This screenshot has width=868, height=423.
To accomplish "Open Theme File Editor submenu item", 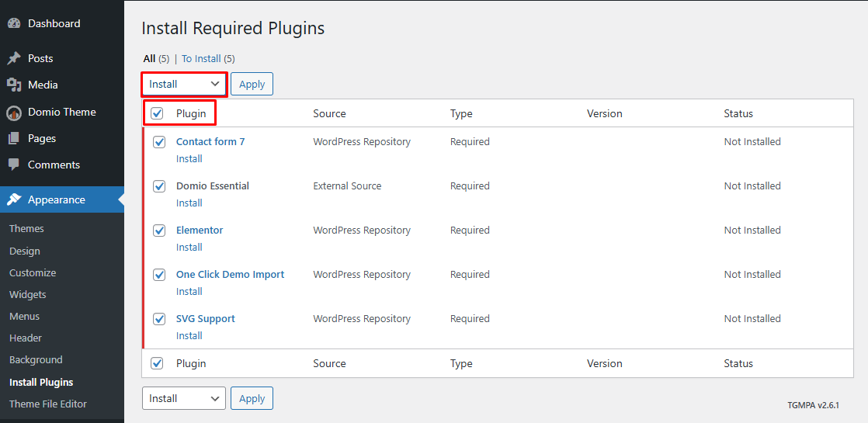I will click(48, 404).
